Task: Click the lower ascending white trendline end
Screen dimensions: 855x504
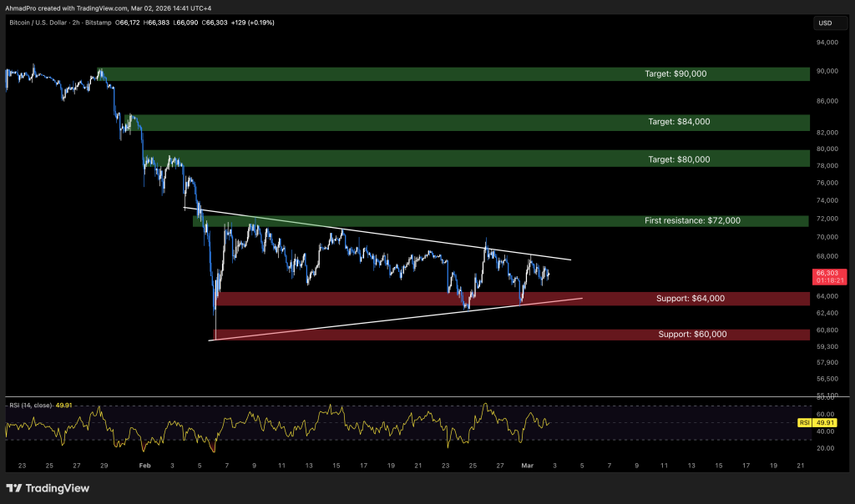Action: coord(580,297)
